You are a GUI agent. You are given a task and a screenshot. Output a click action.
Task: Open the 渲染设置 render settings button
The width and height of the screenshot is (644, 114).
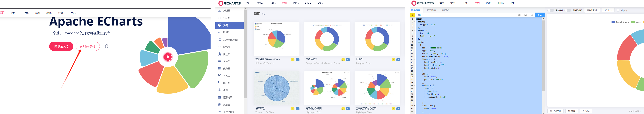592,10
